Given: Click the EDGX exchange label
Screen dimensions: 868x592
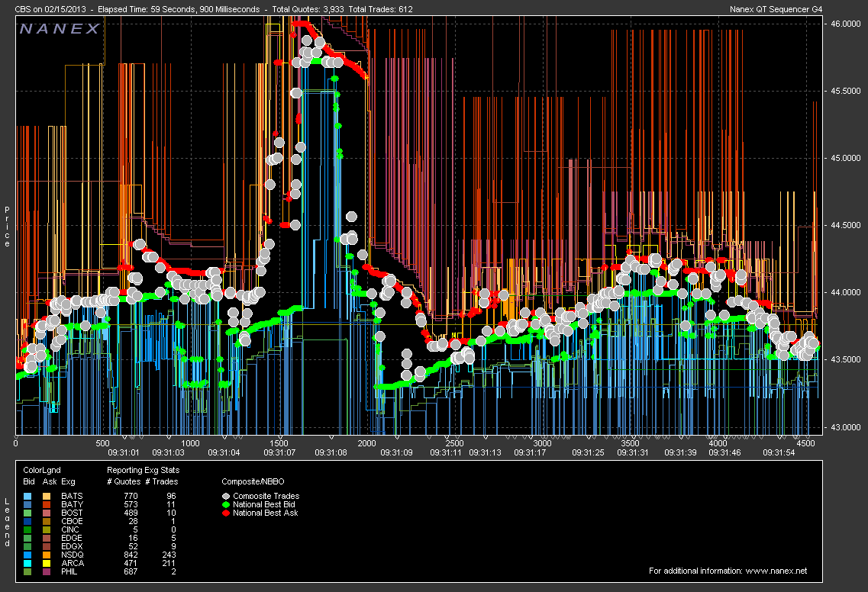Looking at the screenshot, I should click(72, 546).
